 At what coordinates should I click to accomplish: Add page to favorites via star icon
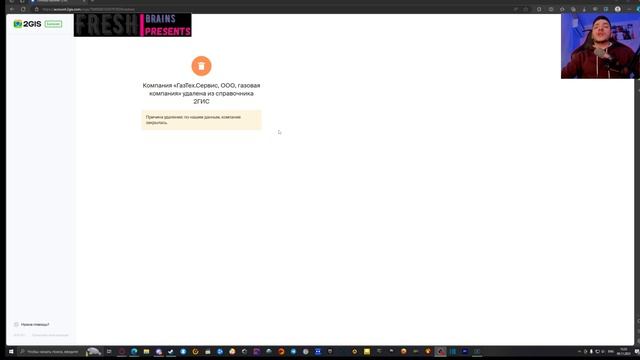tap(526, 9)
